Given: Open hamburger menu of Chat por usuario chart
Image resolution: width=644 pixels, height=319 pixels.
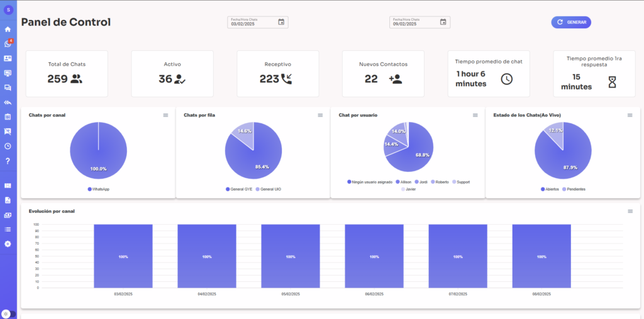Looking at the screenshot, I should coord(475,115).
